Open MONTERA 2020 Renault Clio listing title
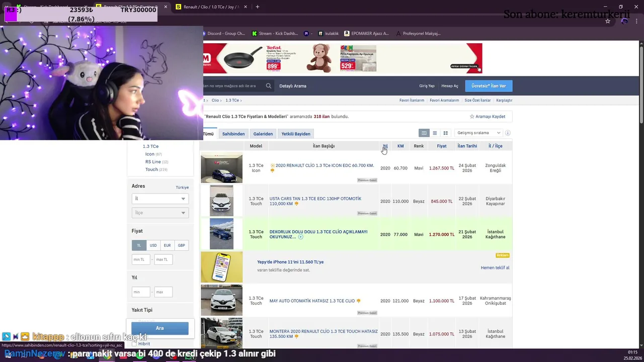644x362 pixels. coord(324,334)
